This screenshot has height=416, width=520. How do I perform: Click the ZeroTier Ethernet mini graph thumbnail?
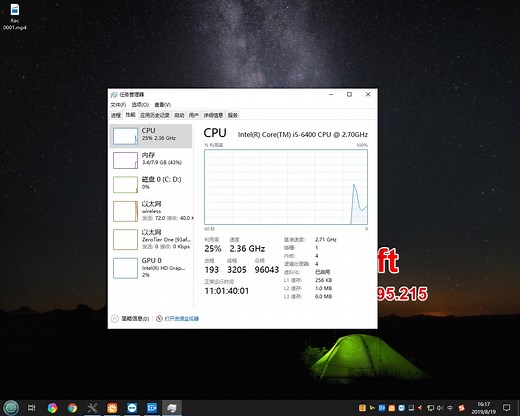[125, 239]
